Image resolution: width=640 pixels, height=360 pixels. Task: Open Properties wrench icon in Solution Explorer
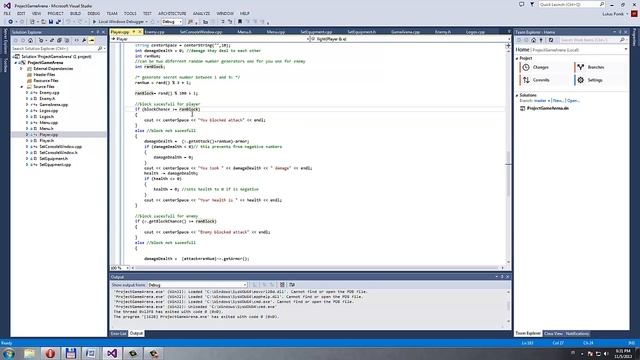[x=84, y=40]
